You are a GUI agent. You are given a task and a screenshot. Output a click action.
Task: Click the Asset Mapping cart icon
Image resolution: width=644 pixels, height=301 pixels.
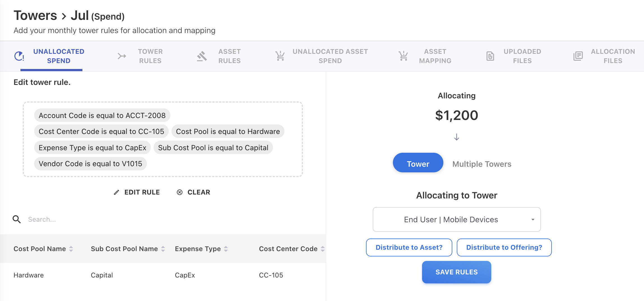click(x=403, y=56)
